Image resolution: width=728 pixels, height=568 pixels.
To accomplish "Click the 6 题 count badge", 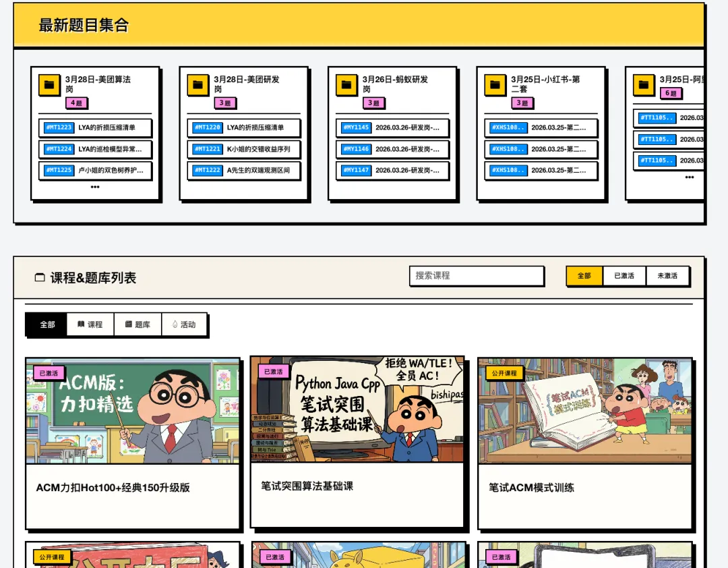I will click(x=671, y=93).
